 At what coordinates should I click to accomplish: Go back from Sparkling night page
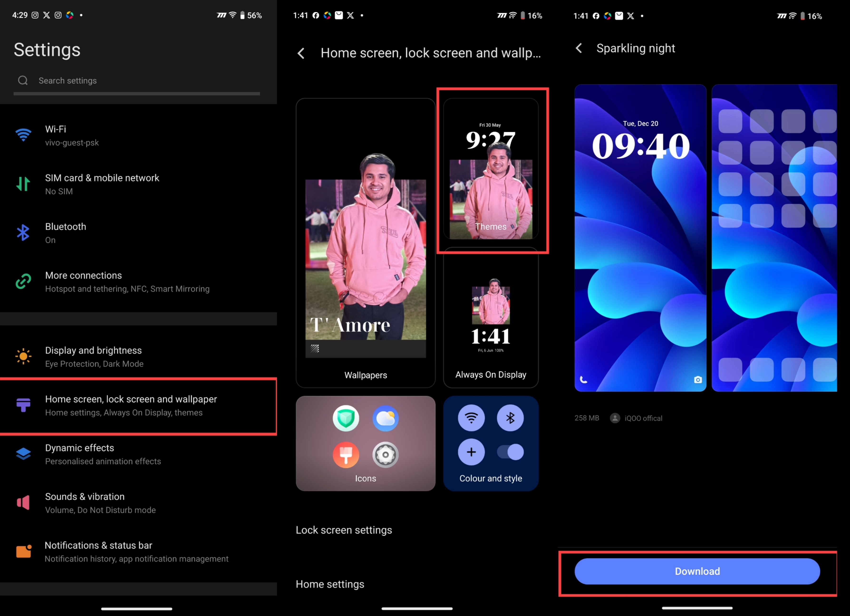click(579, 48)
